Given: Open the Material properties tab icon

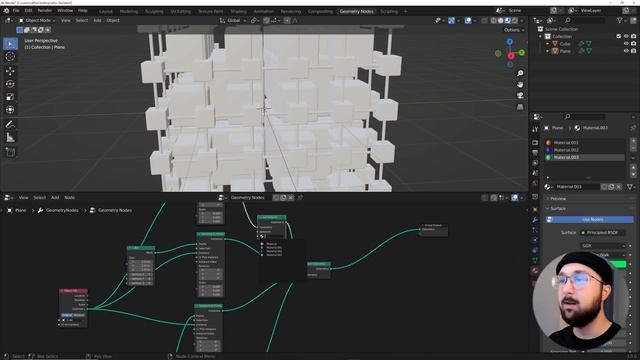Looking at the screenshot, I should tap(535, 270).
